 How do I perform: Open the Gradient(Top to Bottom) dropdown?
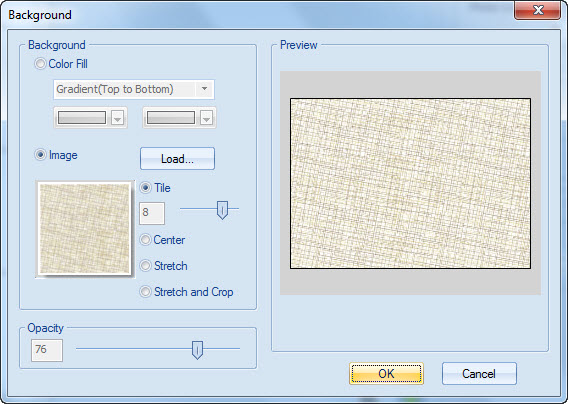pyautogui.click(x=134, y=89)
